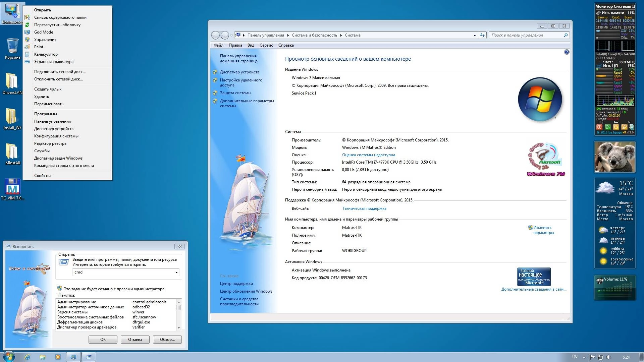The image size is (644, 362).
Task: Expand the Система и безопасность breadcrumb arrow
Action: 341,35
